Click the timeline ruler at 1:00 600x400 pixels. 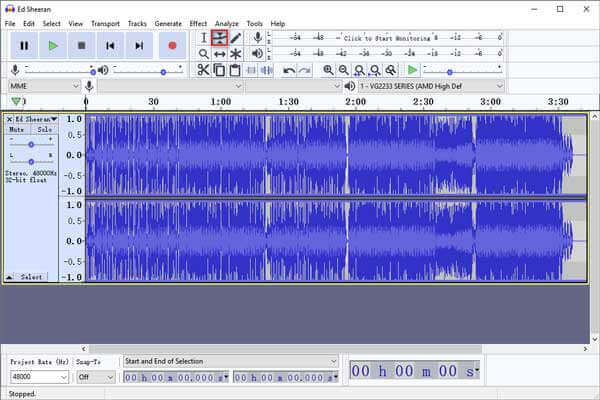[x=221, y=102]
